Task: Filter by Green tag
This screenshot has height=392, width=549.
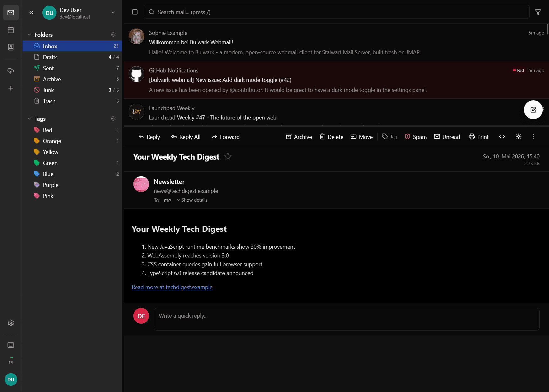Action: pyautogui.click(x=72, y=163)
